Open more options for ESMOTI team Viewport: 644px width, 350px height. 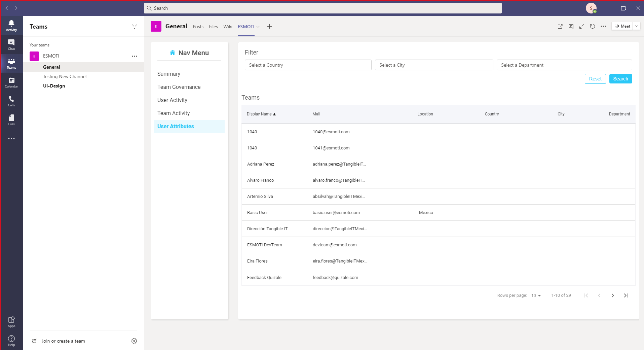135,56
